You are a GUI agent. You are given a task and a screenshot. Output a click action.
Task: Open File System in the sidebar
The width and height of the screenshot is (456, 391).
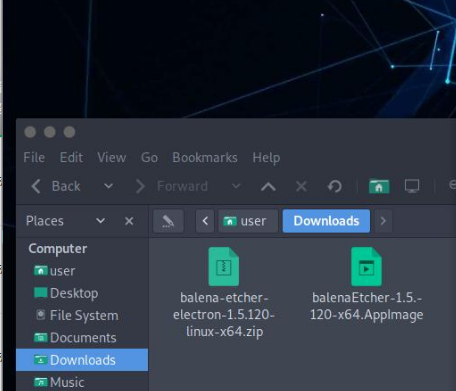[82, 315]
